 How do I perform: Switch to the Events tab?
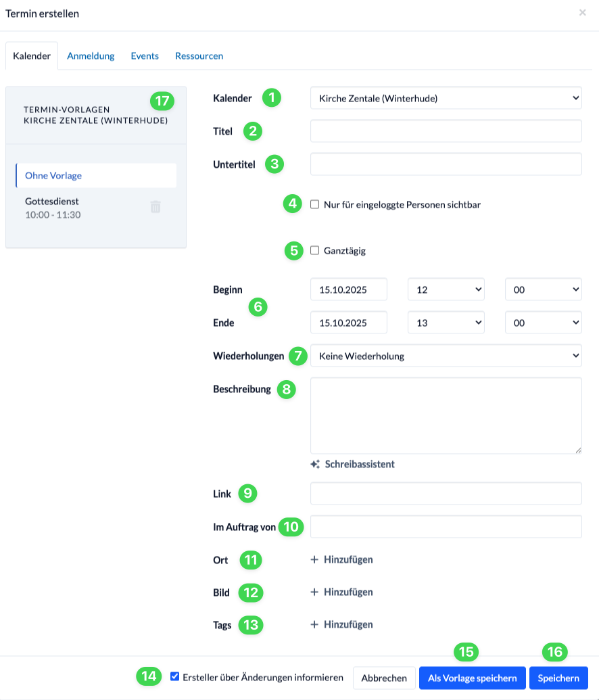[x=145, y=56]
